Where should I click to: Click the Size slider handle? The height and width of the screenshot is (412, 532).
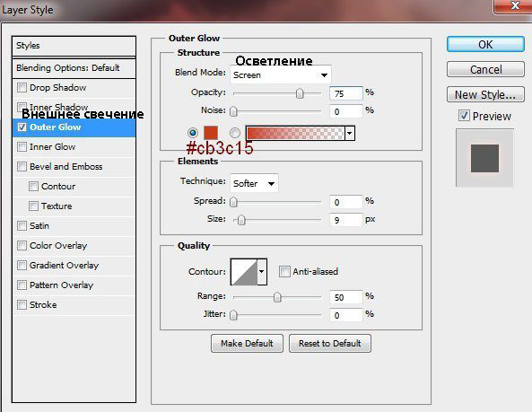241,220
